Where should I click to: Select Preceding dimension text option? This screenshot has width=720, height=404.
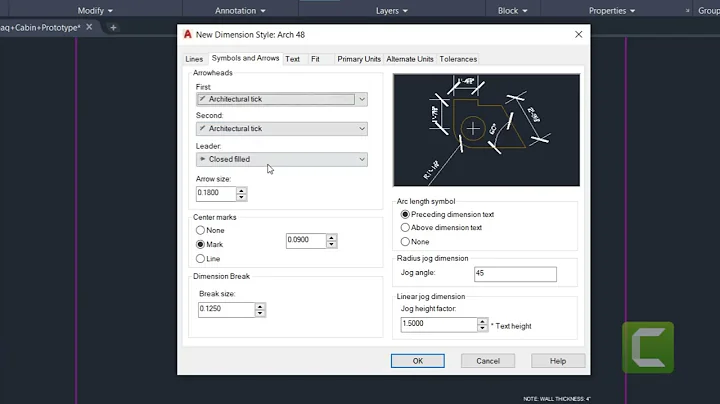point(447,214)
